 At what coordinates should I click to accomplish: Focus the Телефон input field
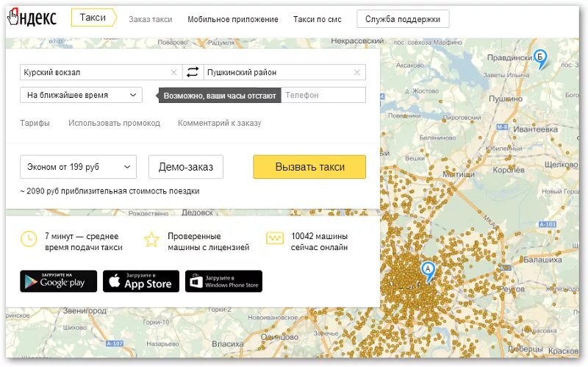[x=323, y=95]
